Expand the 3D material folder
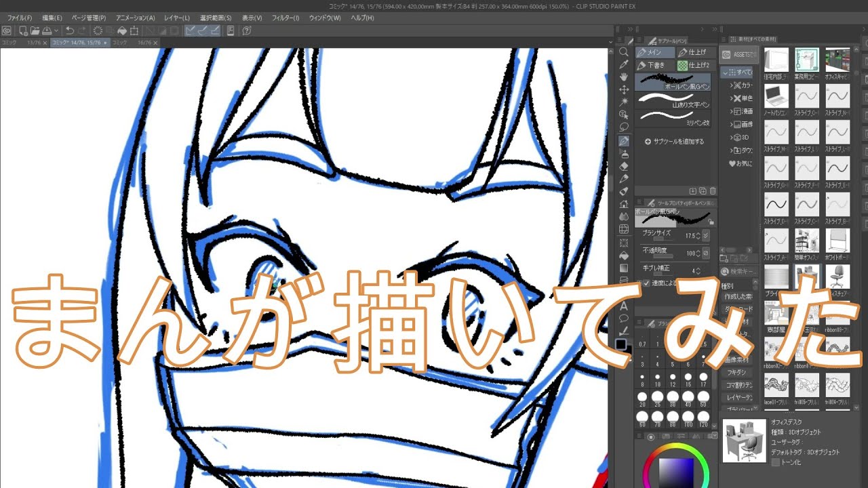This screenshot has height=488, width=868. tap(732, 137)
